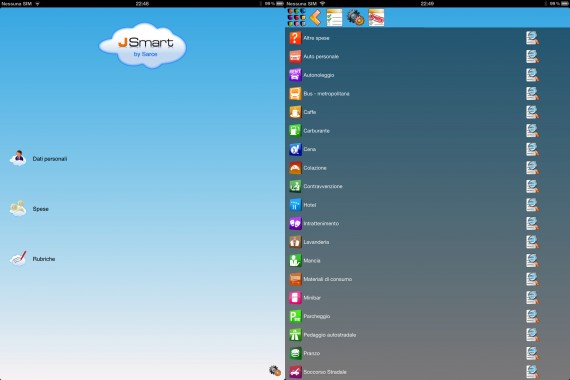This screenshot has width=570, height=380.
Task: Select the orange Bus - metropolitana icon
Action: [x=295, y=93]
